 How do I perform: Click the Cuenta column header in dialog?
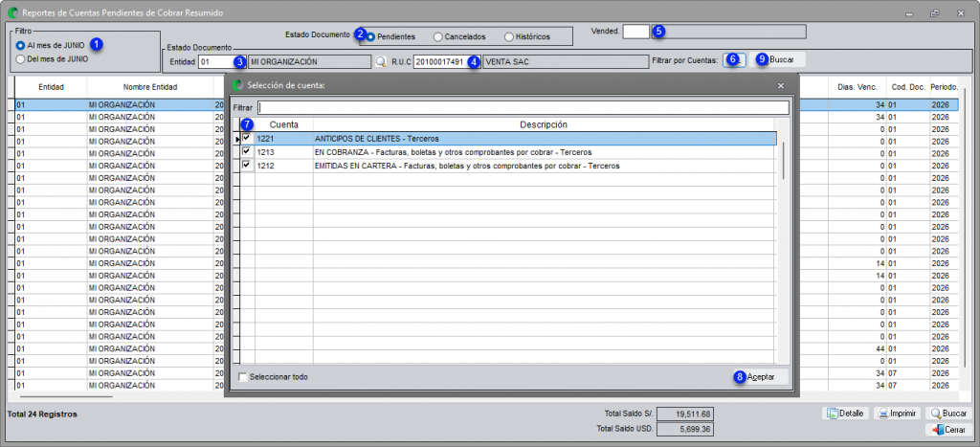283,124
